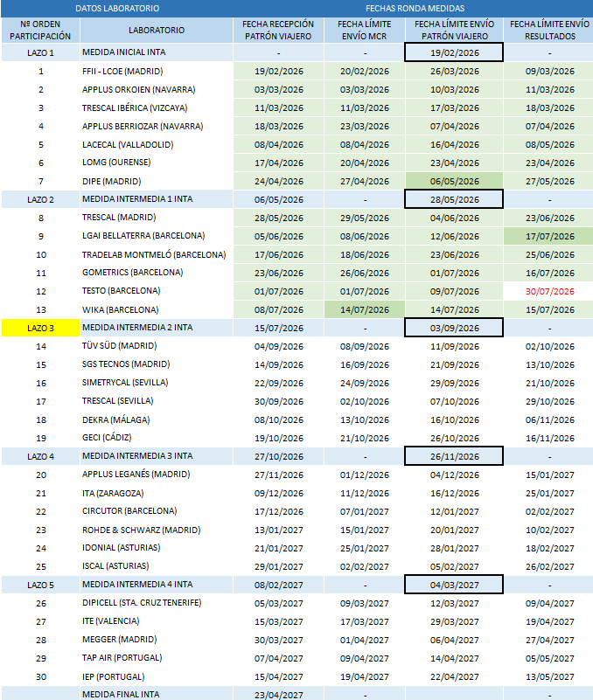Select the MEDIDA INTERMEDIA 4 INTA cell
Image resolution: width=593 pixels, height=700 pixels.
coord(157,585)
